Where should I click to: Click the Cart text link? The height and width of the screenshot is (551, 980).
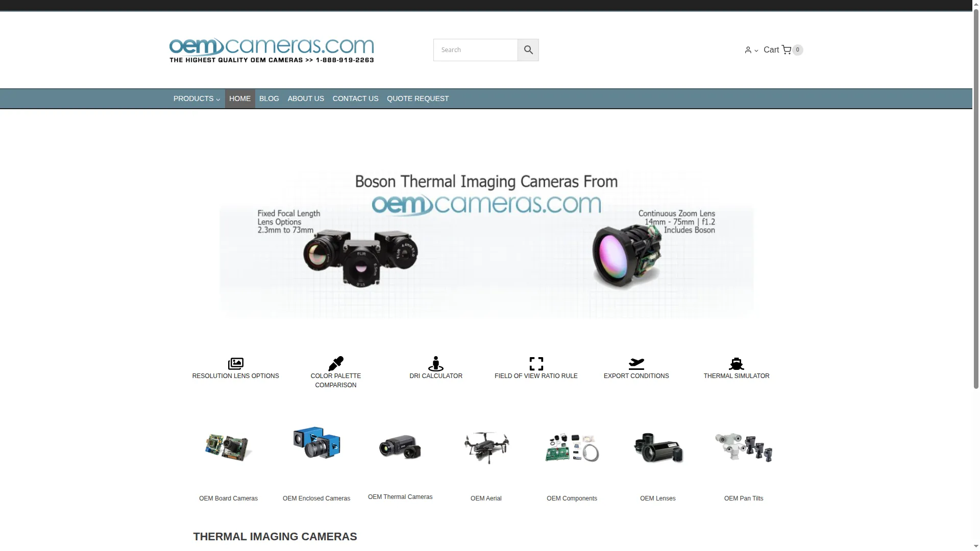point(771,50)
